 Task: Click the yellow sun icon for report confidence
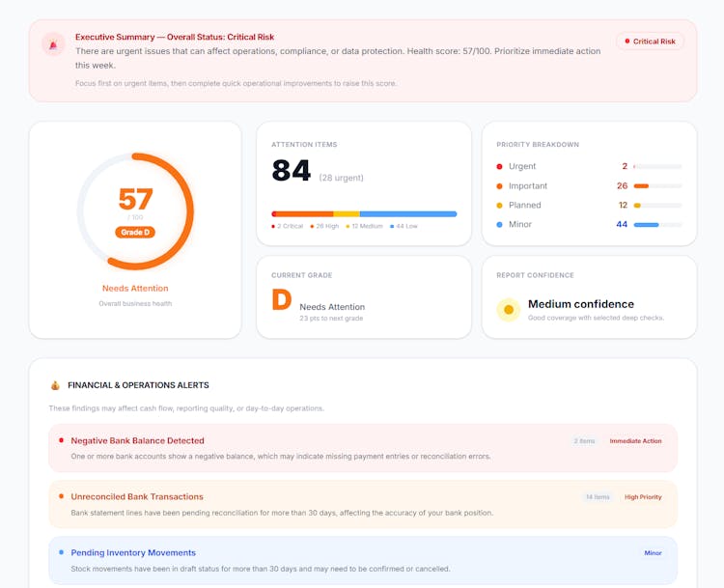click(x=508, y=310)
